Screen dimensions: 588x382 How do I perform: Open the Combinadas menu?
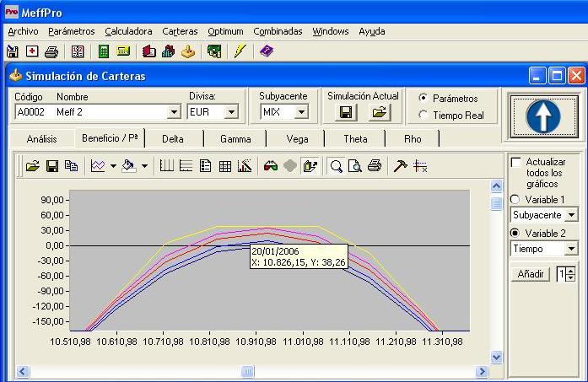pos(278,31)
